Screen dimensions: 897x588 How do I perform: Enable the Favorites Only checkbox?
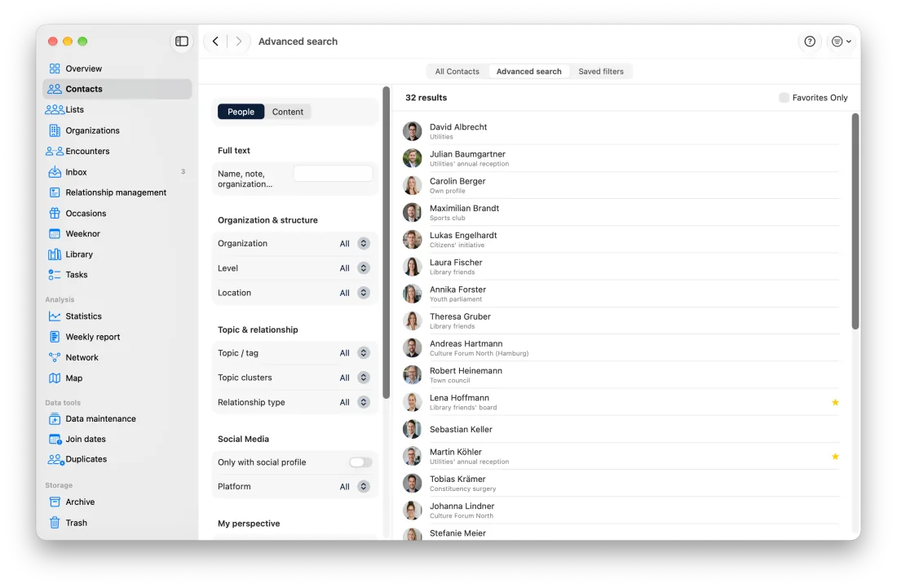784,98
